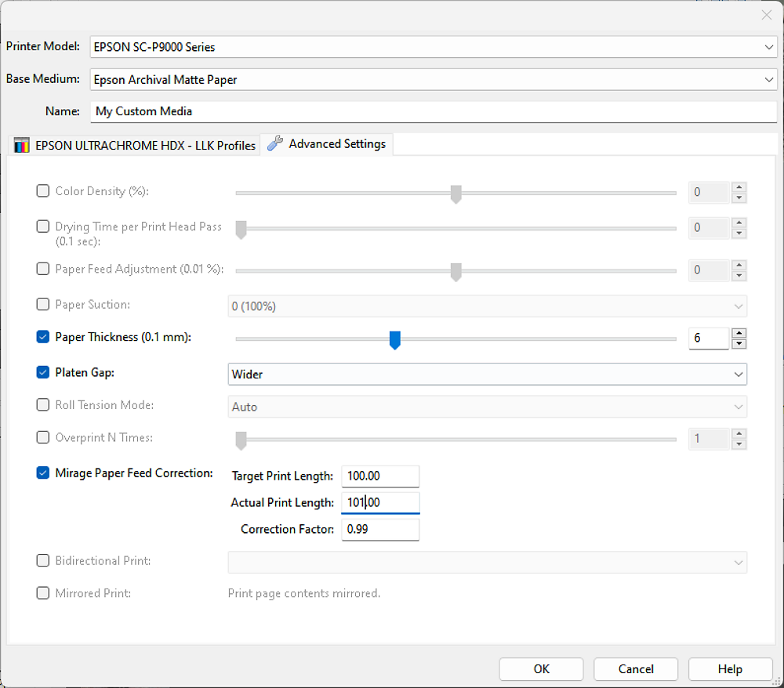Click the Paper Thickness slider handle
784x688 pixels.
point(395,339)
